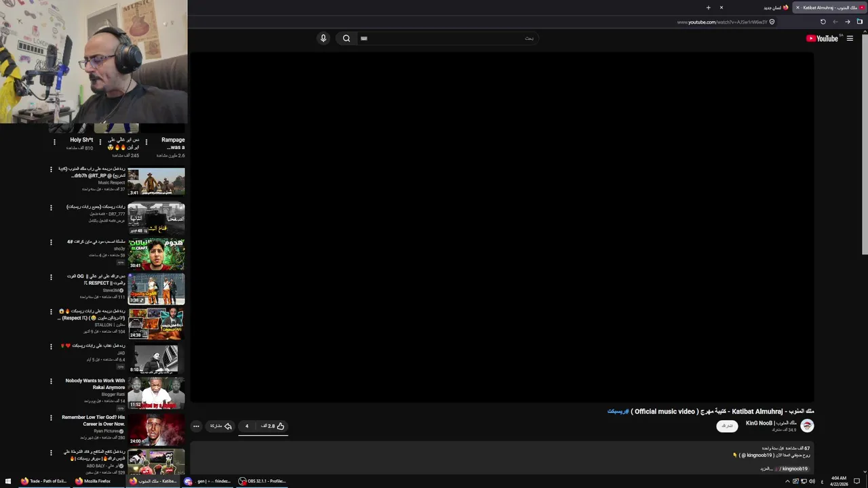The height and width of the screenshot is (488, 868).
Task: Open options for Blogger Ratti video
Action: click(51, 382)
